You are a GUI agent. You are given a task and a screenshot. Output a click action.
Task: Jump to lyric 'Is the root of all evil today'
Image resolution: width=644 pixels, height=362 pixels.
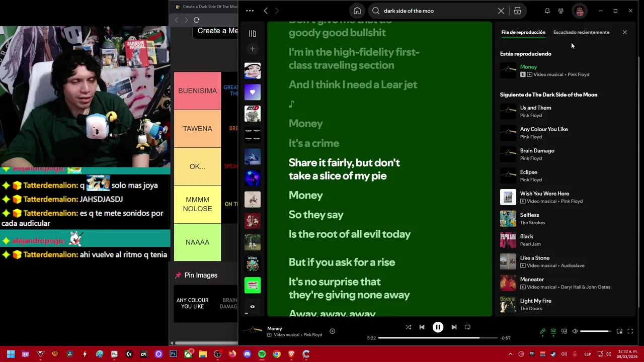point(350,234)
